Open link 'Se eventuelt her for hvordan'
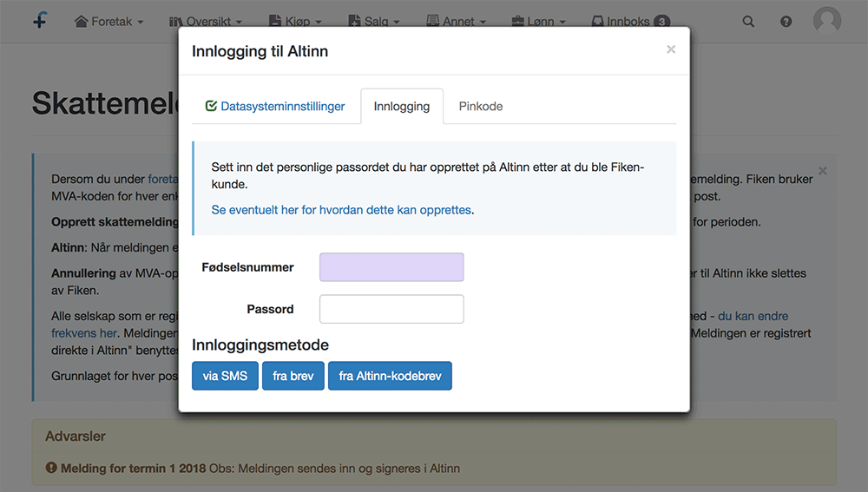Screen dimensions: 868x492 [x=341, y=210]
